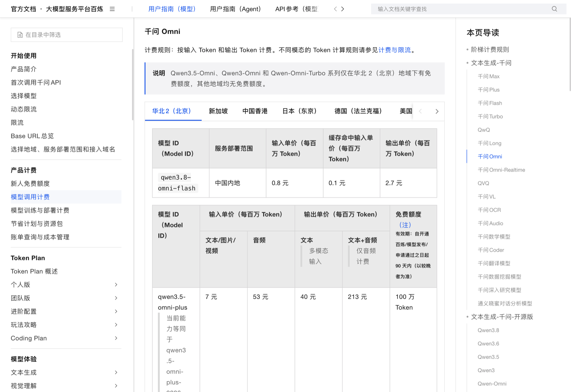Open 模型调用计费 in sidebar
This screenshot has width=571, height=392.
(x=66, y=197)
